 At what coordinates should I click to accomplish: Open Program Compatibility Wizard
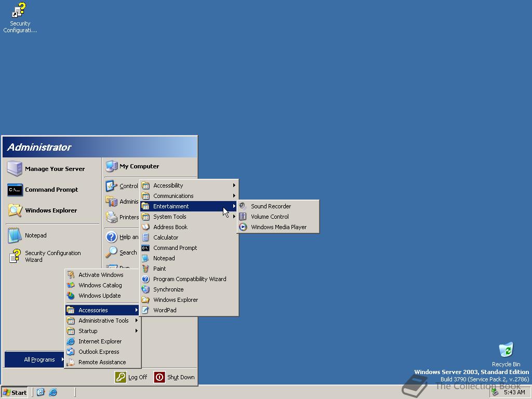[189, 279]
